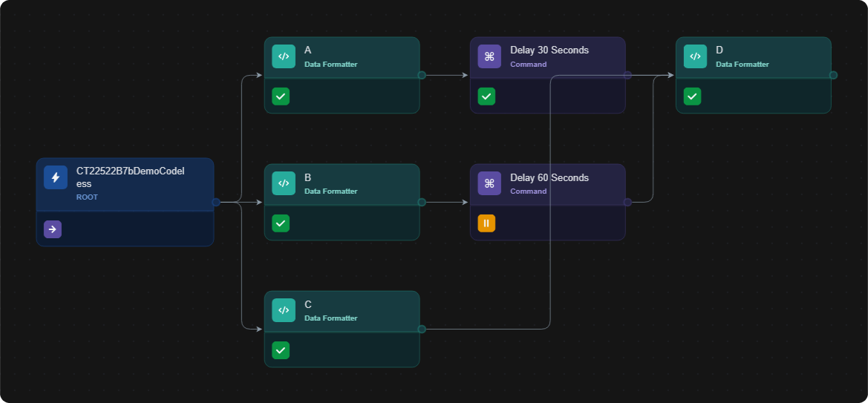The height and width of the screenshot is (403, 868).
Task: Click the output connector of ROOT node
Action: click(x=216, y=202)
